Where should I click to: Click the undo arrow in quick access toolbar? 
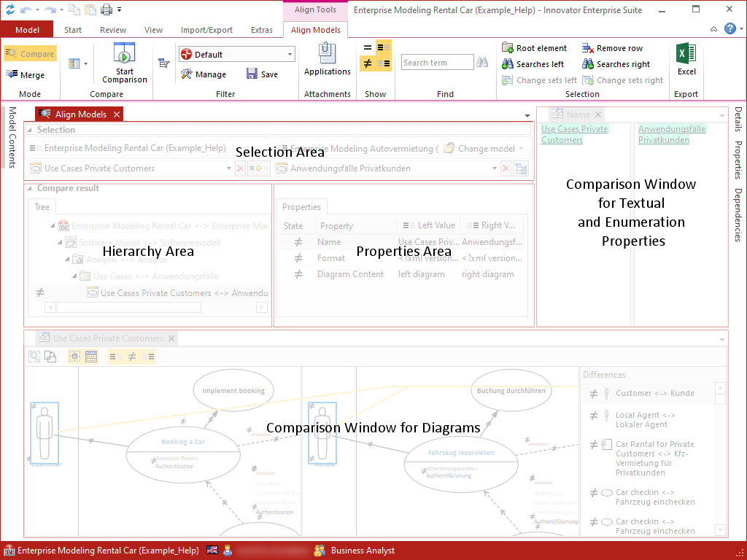coord(26,9)
